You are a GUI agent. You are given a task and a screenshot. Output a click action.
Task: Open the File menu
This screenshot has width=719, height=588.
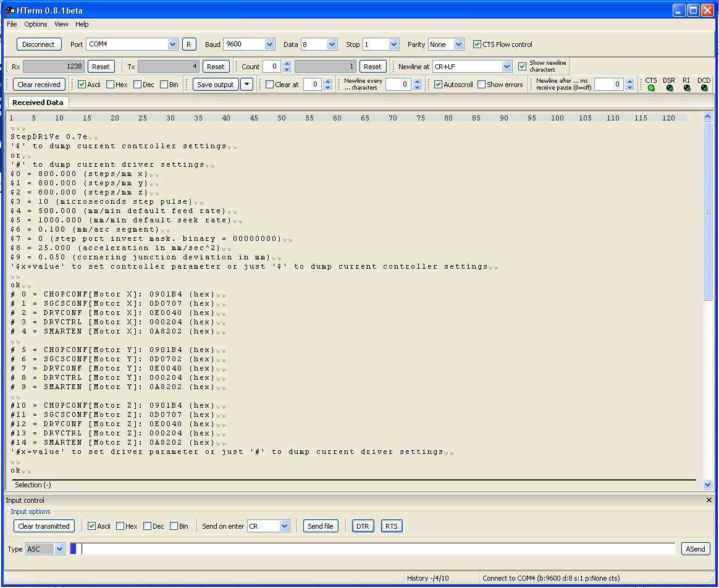pos(12,24)
